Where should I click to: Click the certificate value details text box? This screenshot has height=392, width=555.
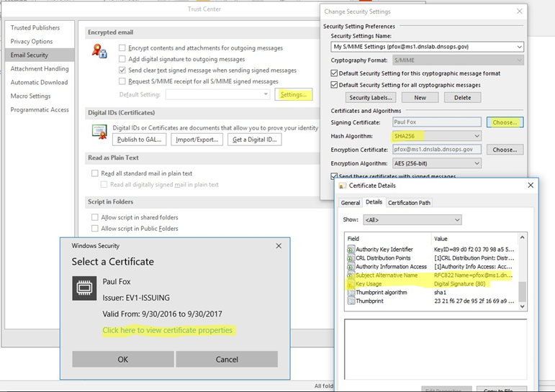(436, 349)
